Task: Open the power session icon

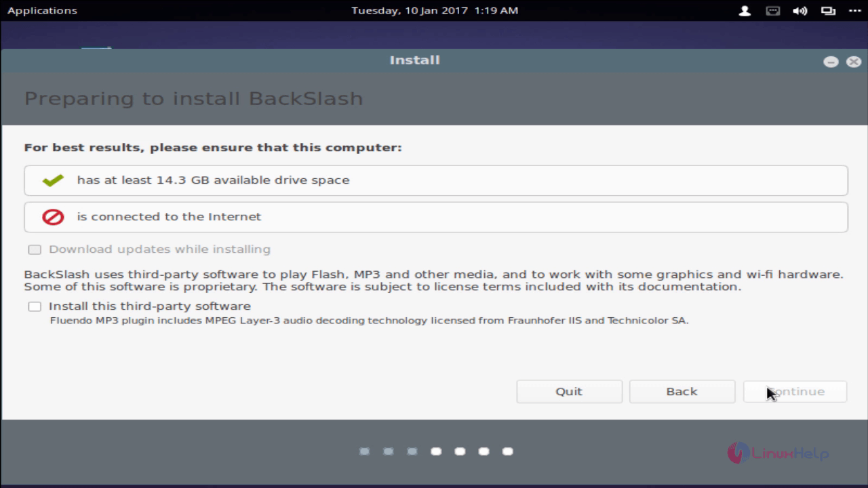Action: pyautogui.click(x=854, y=10)
